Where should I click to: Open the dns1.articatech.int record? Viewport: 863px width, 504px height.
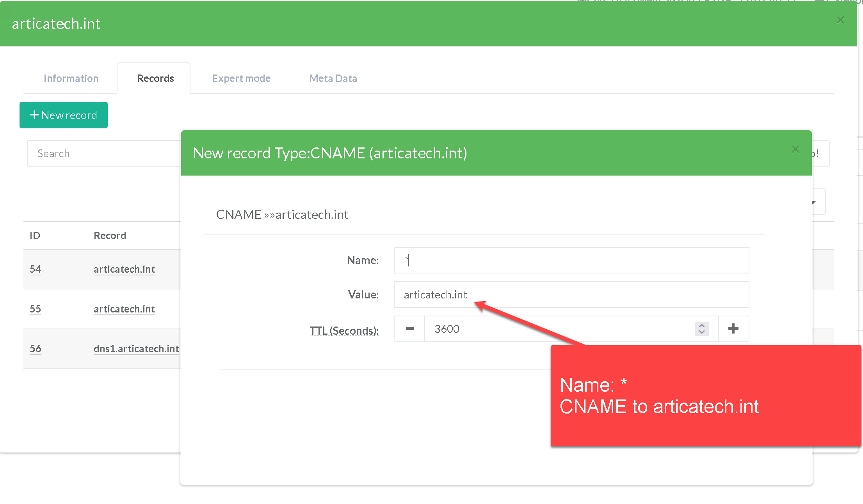(136, 349)
